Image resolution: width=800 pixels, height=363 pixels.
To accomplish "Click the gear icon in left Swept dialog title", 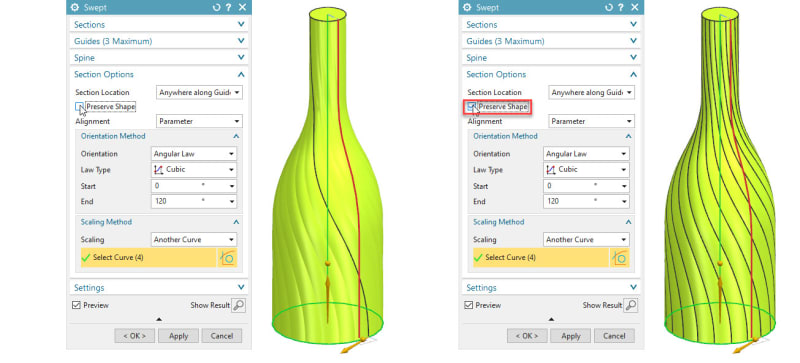I will click(75, 7).
